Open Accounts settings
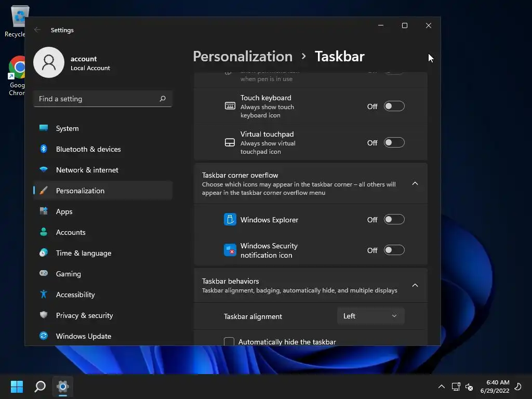The image size is (532, 399). click(103, 232)
